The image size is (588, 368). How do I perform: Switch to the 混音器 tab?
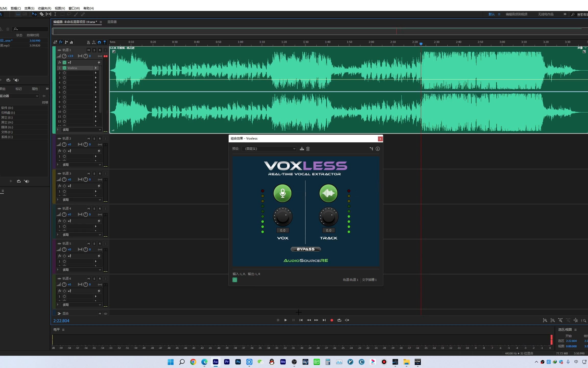click(x=112, y=22)
